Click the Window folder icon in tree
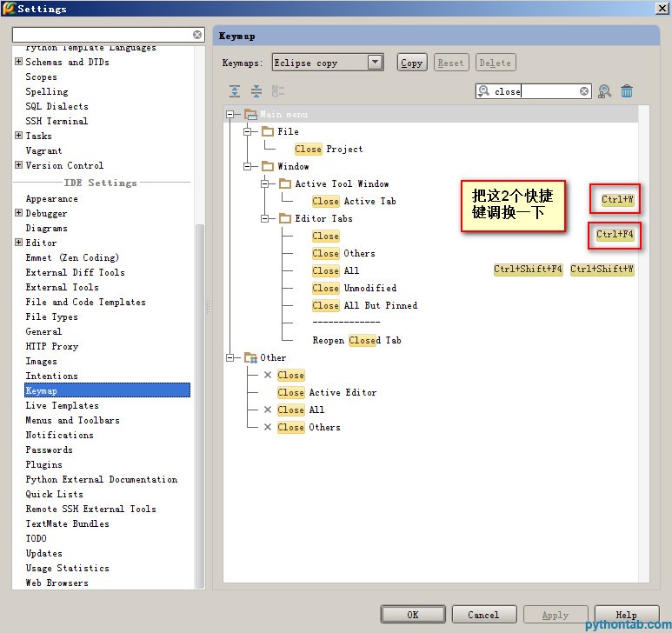The height and width of the screenshot is (633, 672). [268, 166]
